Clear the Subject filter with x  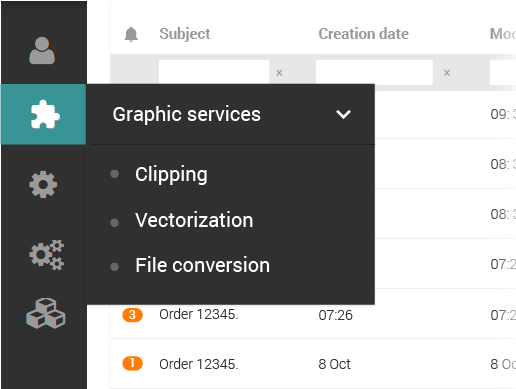coord(279,73)
